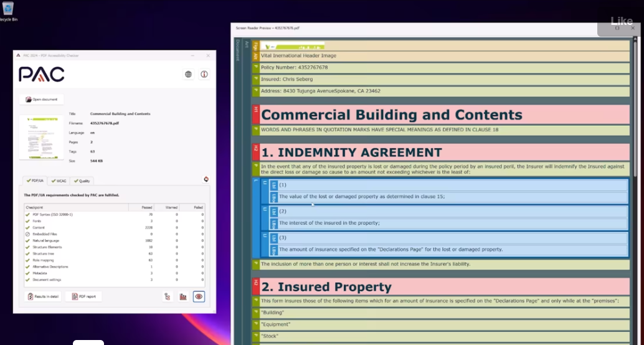Click the green check icon beside Fonts
The height and width of the screenshot is (345, 644).
click(28, 221)
